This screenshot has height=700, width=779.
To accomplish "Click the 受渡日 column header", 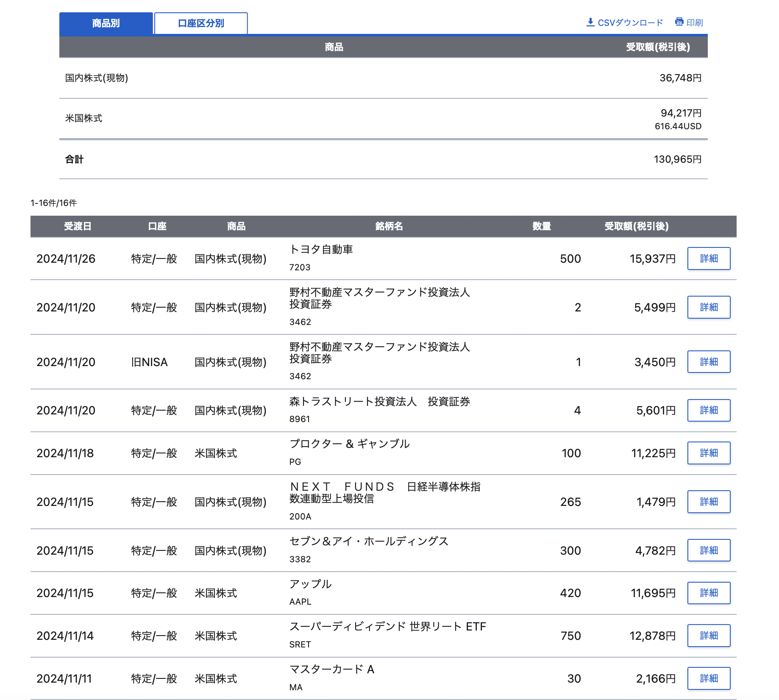I will 78,226.
